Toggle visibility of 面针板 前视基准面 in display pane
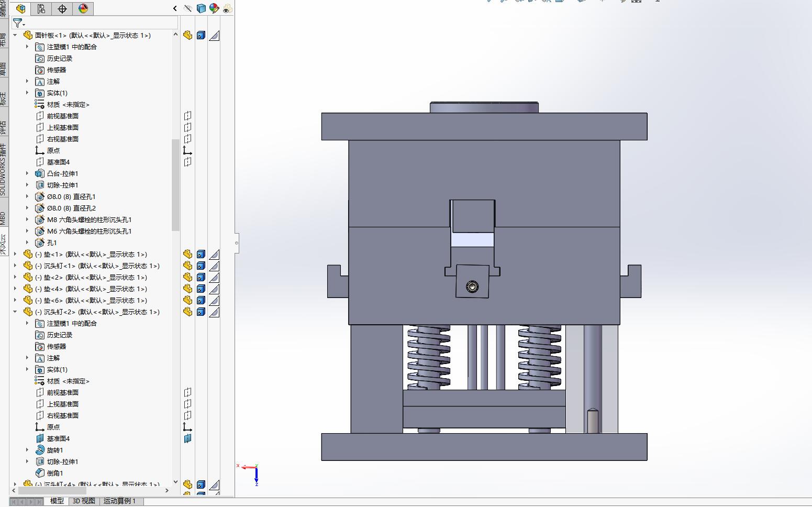This screenshot has height=507, width=812. pos(187,116)
